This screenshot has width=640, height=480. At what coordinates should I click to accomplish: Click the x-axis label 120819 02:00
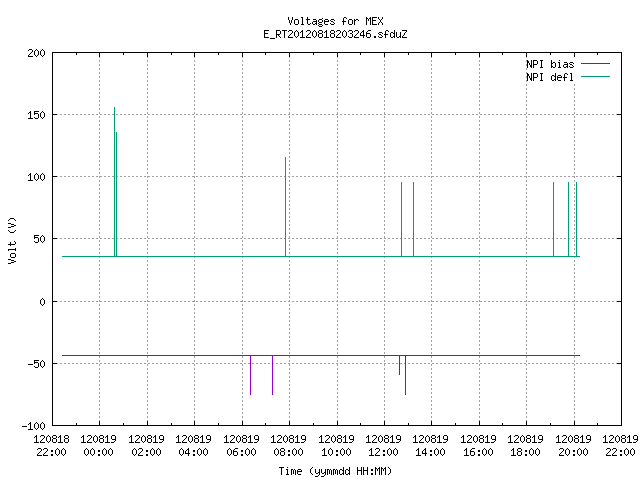click(x=147, y=446)
